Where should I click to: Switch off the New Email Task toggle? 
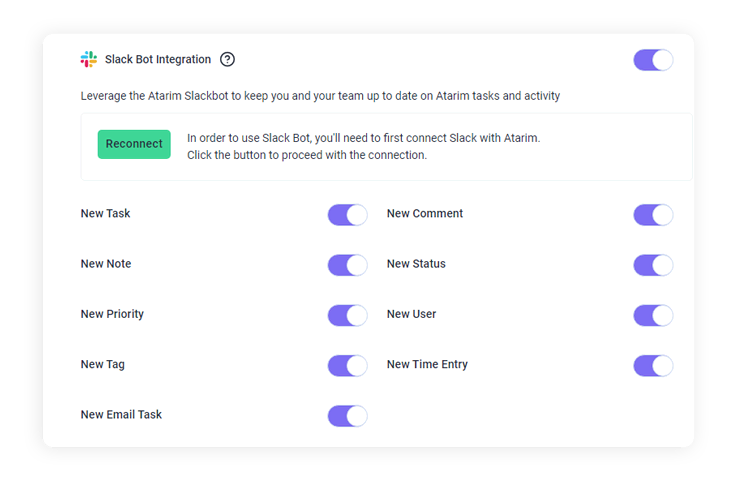click(x=347, y=415)
